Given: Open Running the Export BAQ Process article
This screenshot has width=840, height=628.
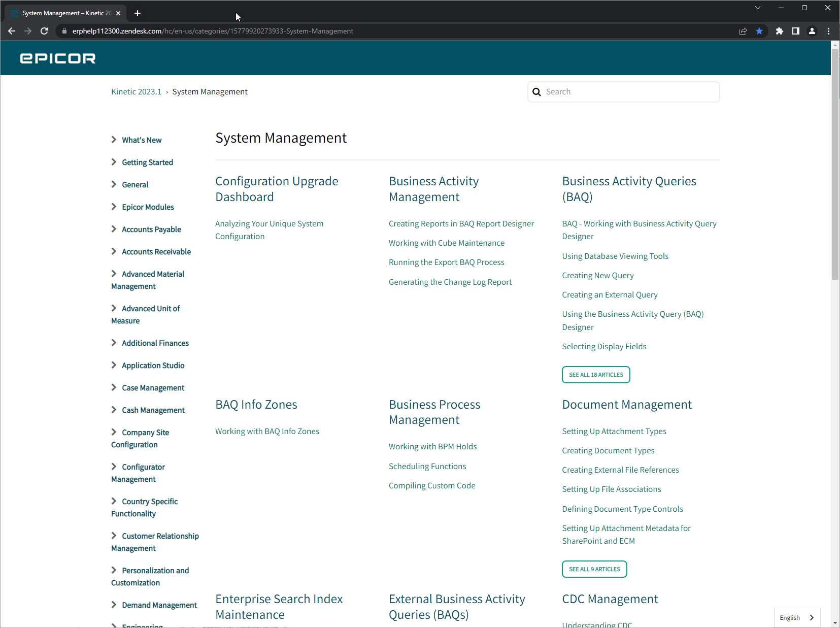Looking at the screenshot, I should point(447,262).
